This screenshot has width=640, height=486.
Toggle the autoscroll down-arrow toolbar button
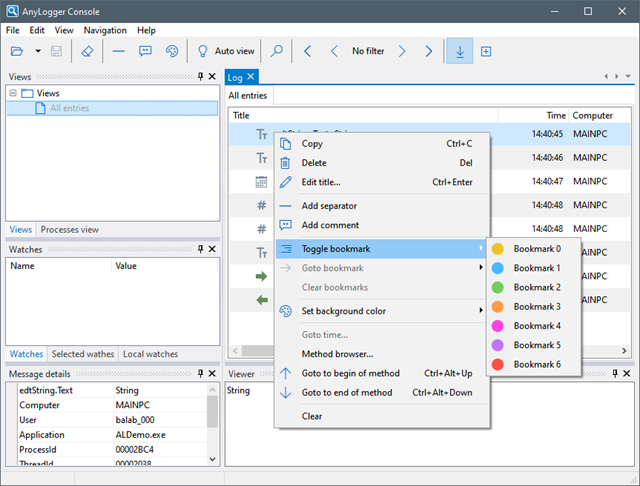click(460, 51)
